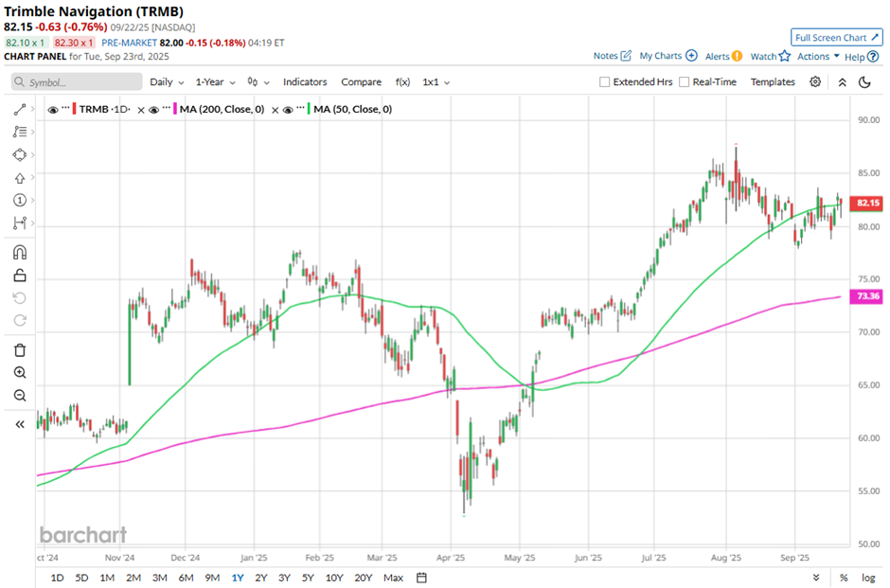This screenshot has height=588, width=890.
Task: Activate the magnet snap tool
Action: coord(20,253)
